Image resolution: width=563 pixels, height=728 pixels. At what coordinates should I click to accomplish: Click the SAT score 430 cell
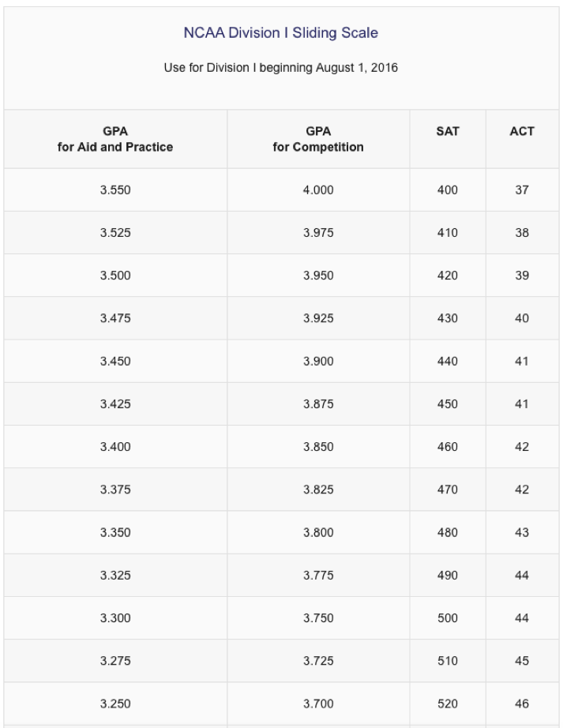pos(448,318)
